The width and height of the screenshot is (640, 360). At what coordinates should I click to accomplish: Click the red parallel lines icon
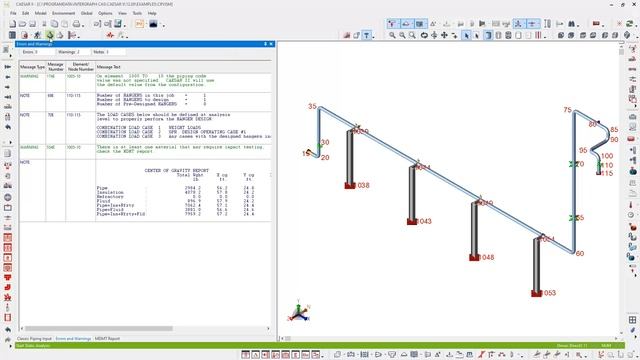click(538, 36)
